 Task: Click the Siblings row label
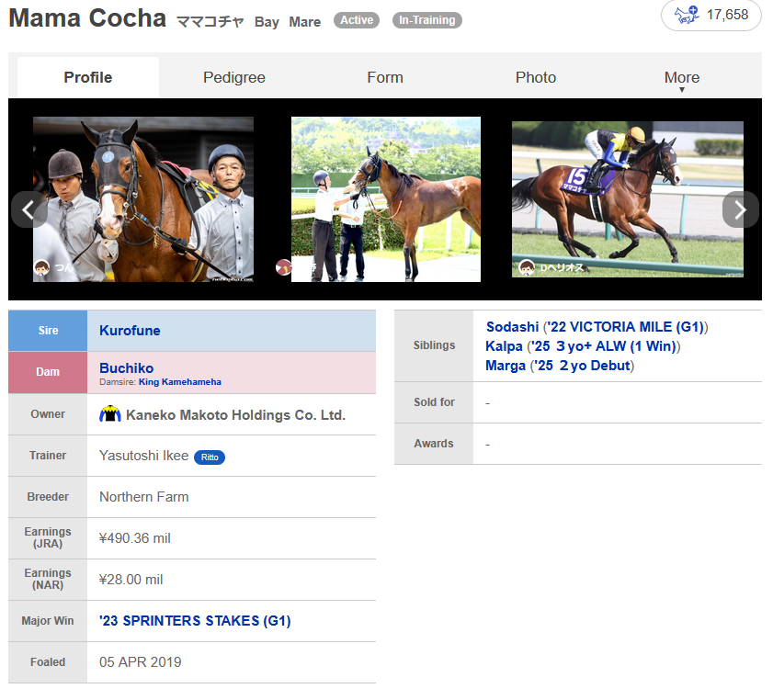434,345
